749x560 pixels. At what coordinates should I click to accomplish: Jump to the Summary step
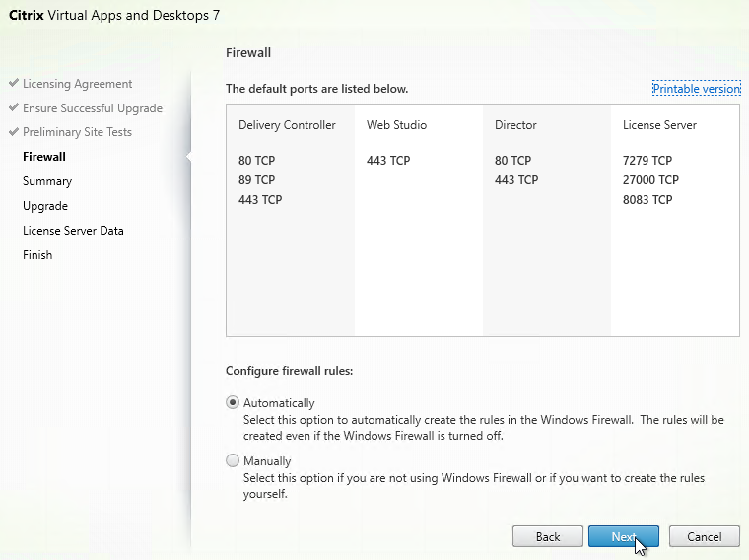[47, 181]
